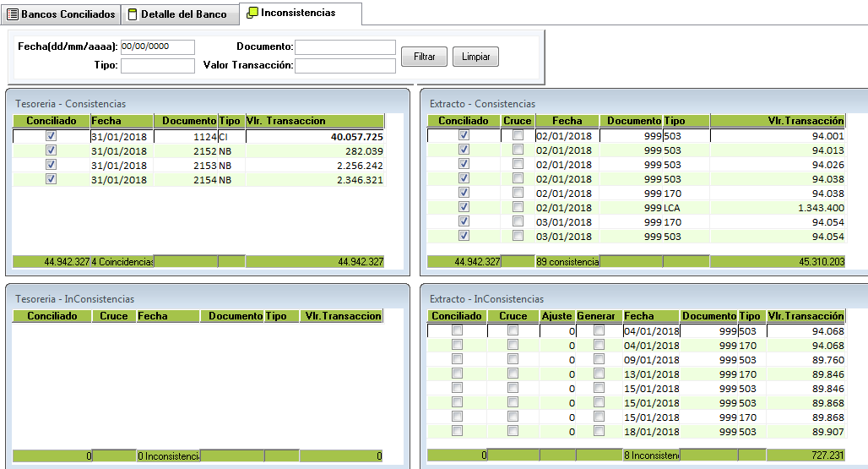Select the Valor Transacción input field
This screenshot has width=868, height=469.
point(344,66)
